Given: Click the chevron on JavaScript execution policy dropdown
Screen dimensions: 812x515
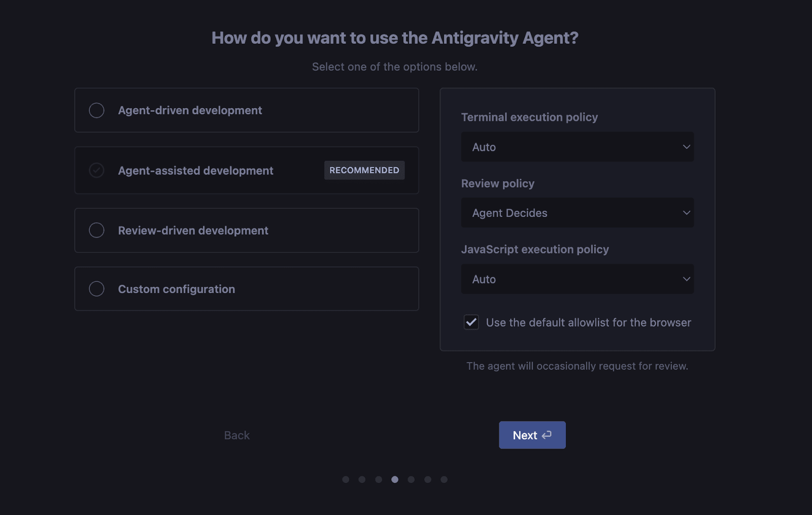Looking at the screenshot, I should pyautogui.click(x=687, y=279).
